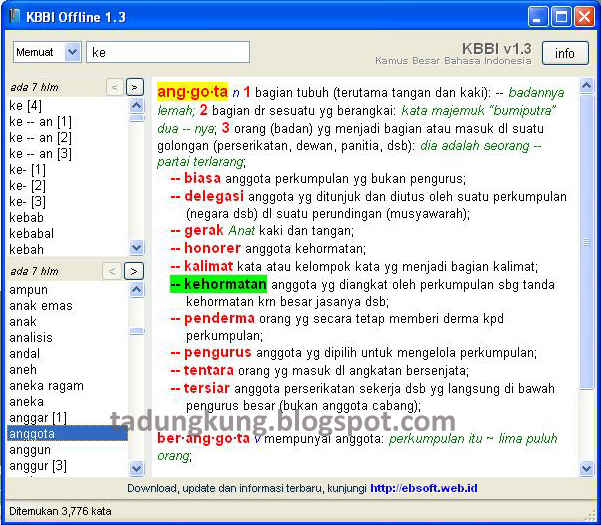Click definition pane scroll-up arrow
Image resolution: width=601 pixels, height=525 pixels.
[x=586, y=85]
